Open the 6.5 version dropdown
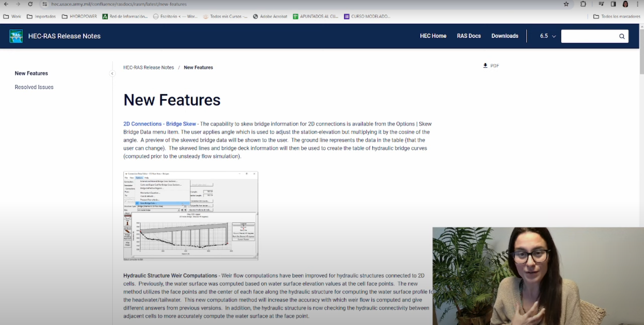 click(548, 36)
